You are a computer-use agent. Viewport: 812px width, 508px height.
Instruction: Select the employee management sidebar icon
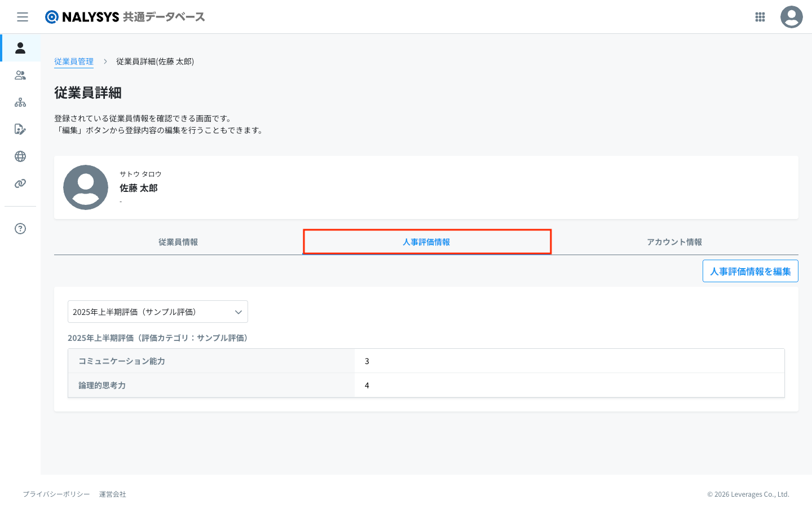(20, 48)
